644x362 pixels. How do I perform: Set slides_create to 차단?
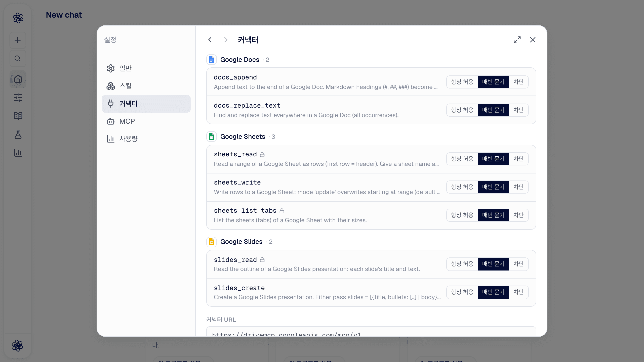coord(518,292)
